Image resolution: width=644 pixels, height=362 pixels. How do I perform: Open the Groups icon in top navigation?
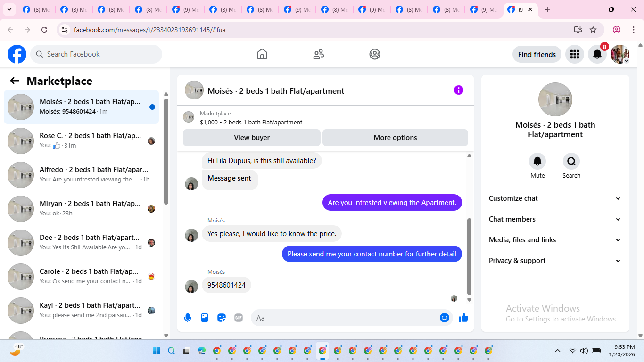coord(375,54)
